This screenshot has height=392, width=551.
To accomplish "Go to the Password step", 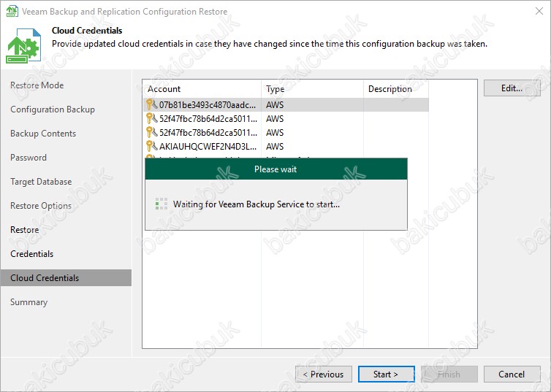I will tap(28, 158).
